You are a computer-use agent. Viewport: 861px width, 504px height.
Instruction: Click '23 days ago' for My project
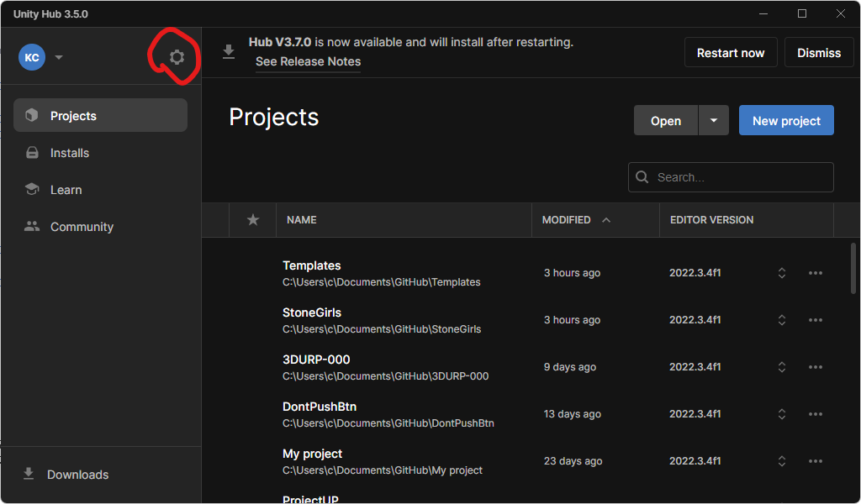573,462
